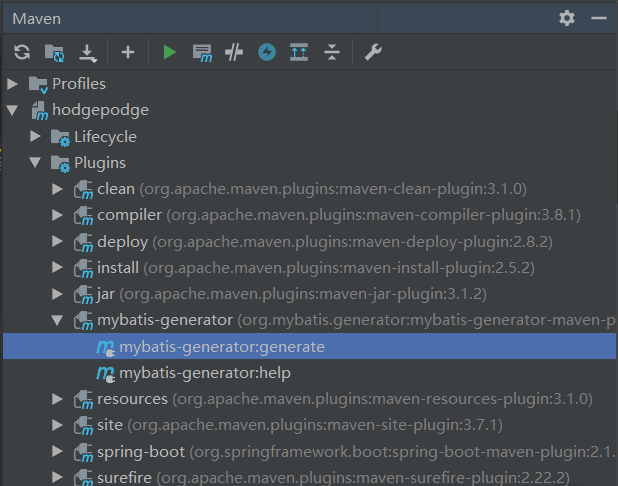
Task: Click the site plugin name
Action: [110, 425]
